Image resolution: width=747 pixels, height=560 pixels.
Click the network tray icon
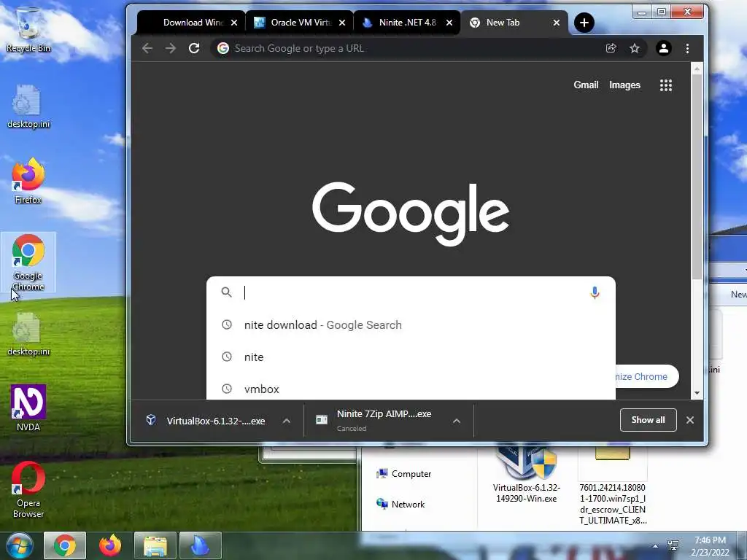point(673,545)
